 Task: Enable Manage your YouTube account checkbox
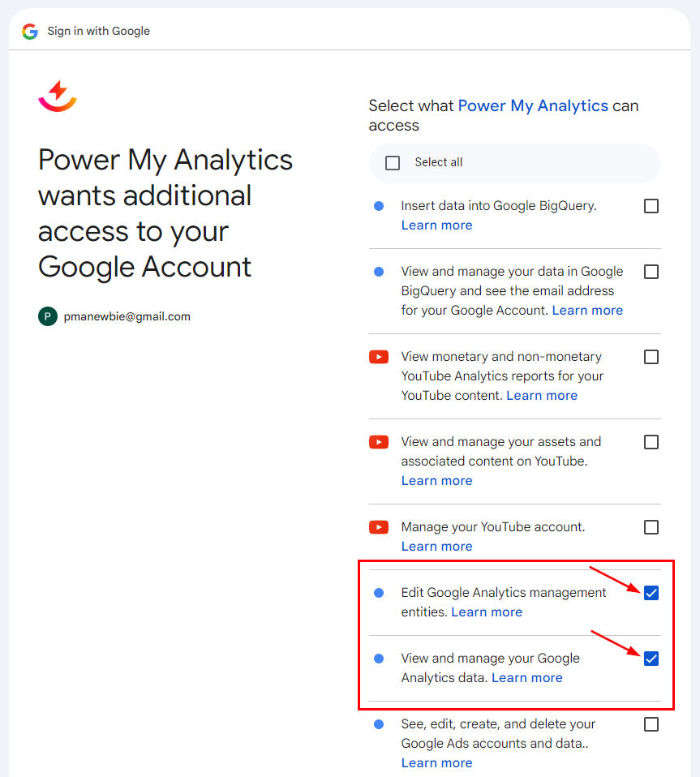[651, 527]
